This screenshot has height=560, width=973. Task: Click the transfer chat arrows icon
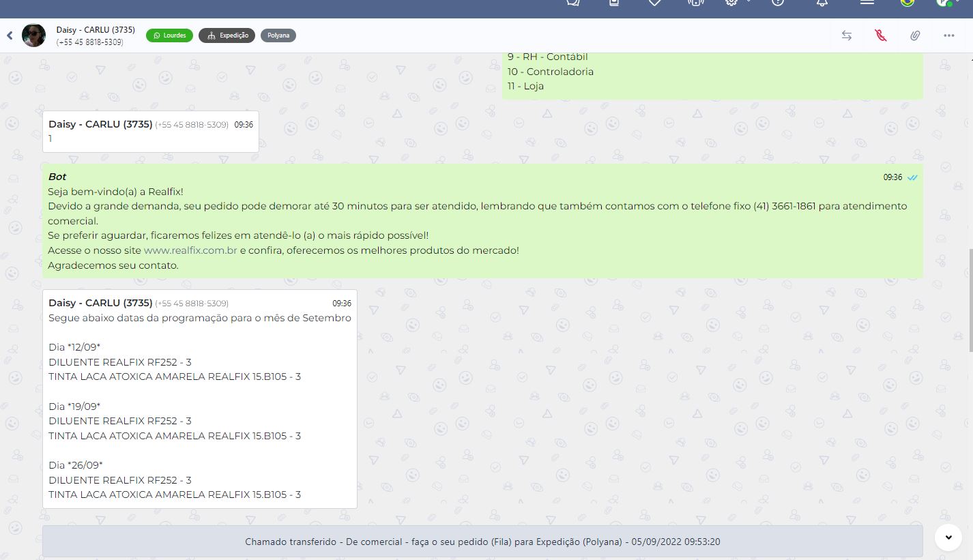[846, 35]
